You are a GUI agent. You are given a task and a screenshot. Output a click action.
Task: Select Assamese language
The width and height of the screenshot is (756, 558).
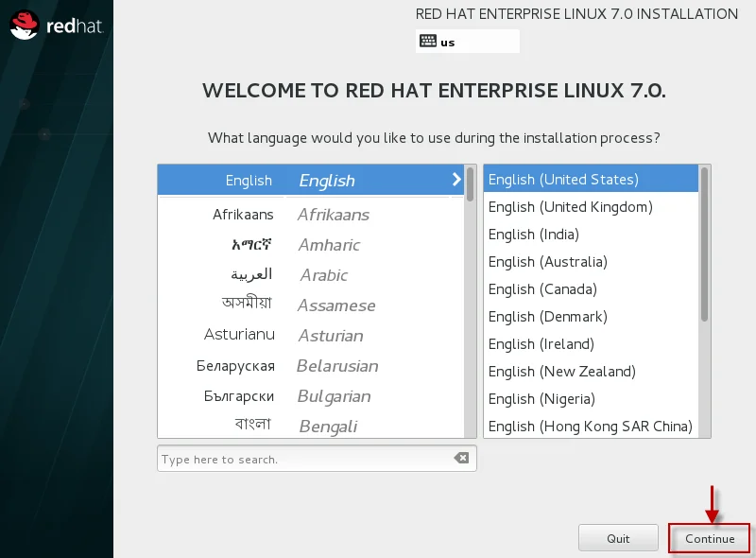point(311,305)
